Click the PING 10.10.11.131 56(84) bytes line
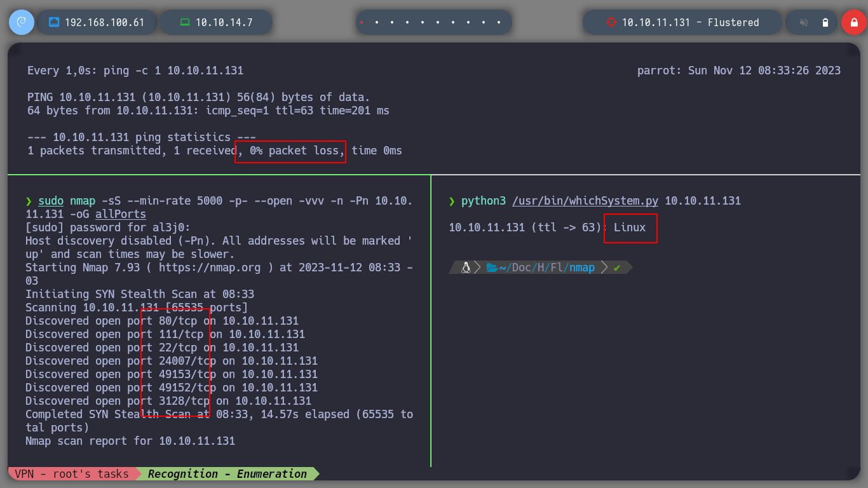Viewport: 868px width, 488px height. point(198,97)
